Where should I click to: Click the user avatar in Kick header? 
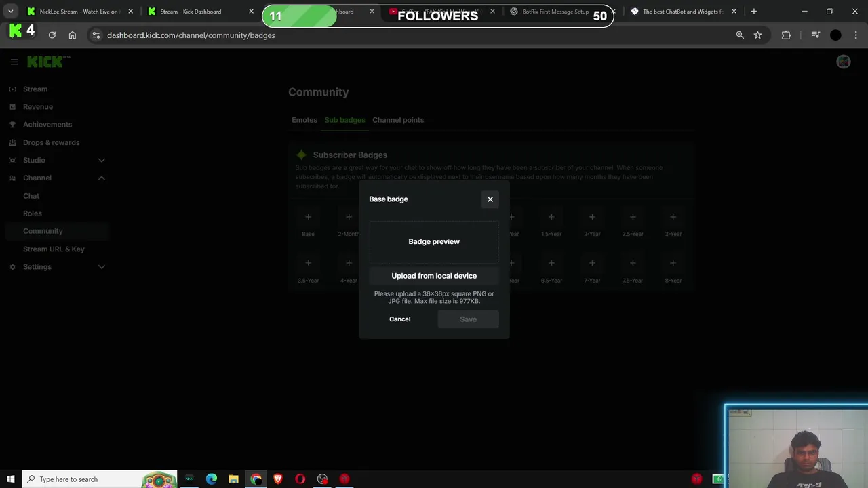click(x=844, y=62)
